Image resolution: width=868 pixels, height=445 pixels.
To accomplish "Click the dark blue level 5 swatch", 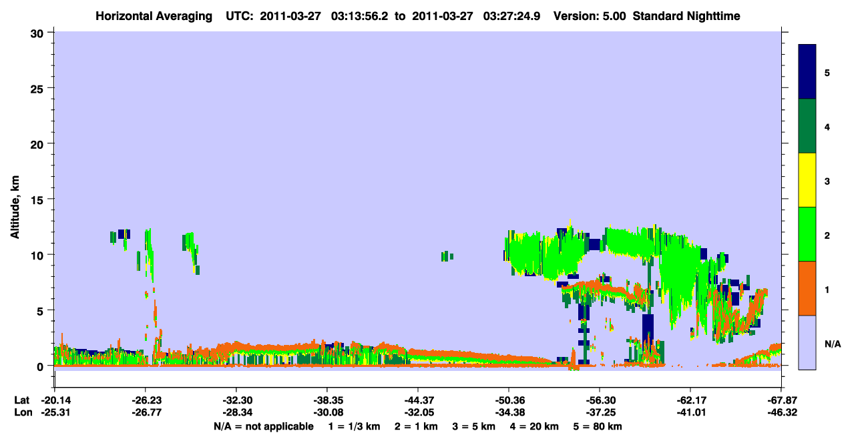I will (x=807, y=72).
